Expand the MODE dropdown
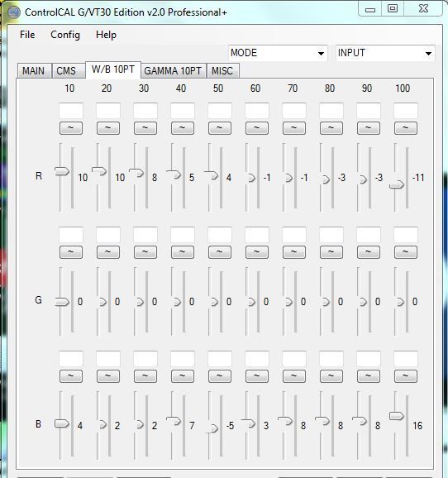Image resolution: width=448 pixels, height=478 pixels. coord(278,53)
